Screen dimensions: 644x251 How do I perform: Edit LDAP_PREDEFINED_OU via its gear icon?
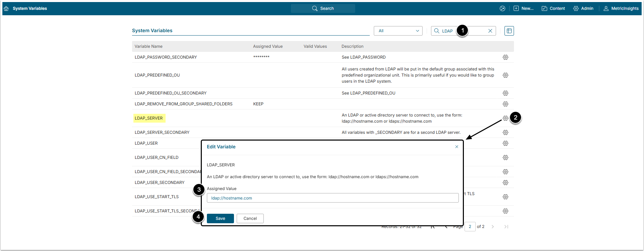pos(505,75)
